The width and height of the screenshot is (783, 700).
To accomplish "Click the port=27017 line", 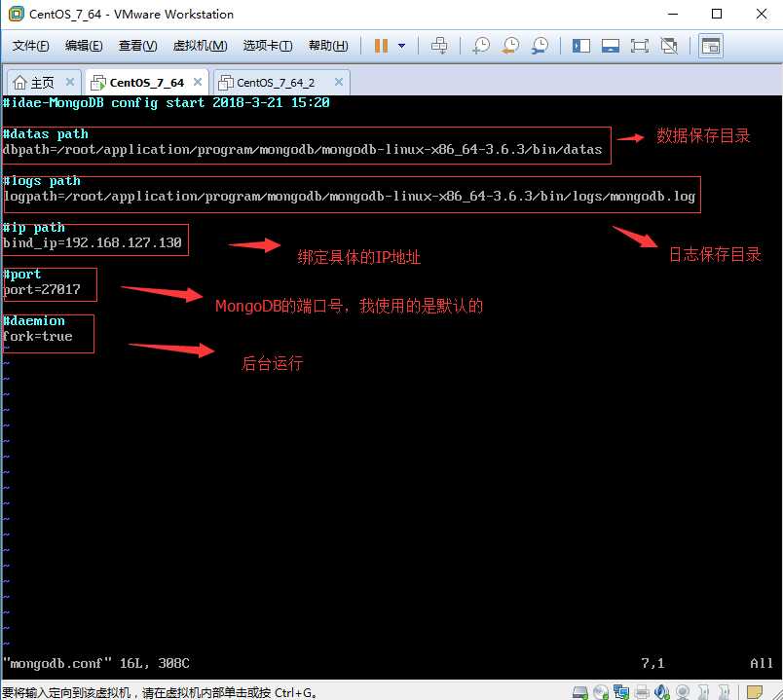I will click(41, 290).
